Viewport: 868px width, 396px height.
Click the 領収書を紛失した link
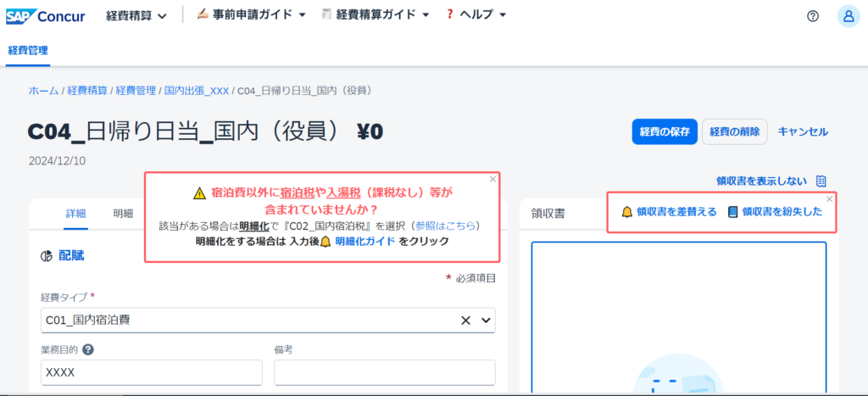(774, 212)
